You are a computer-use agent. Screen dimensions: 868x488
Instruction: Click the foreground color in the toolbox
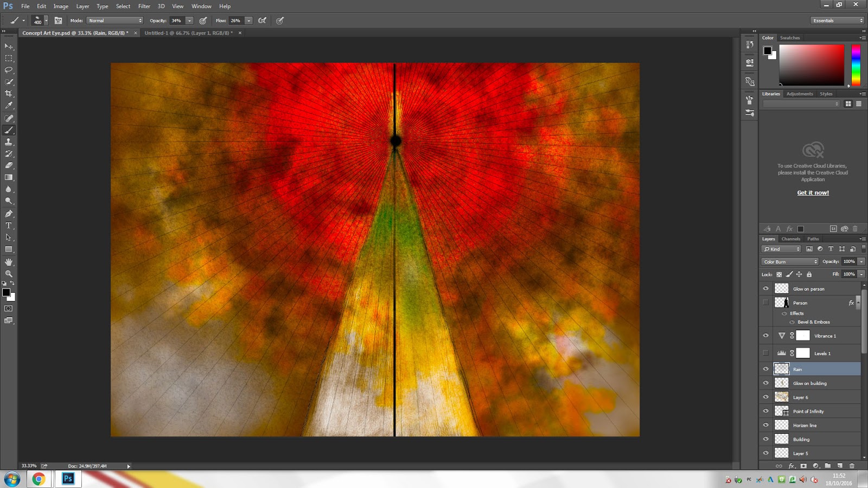click(7, 292)
